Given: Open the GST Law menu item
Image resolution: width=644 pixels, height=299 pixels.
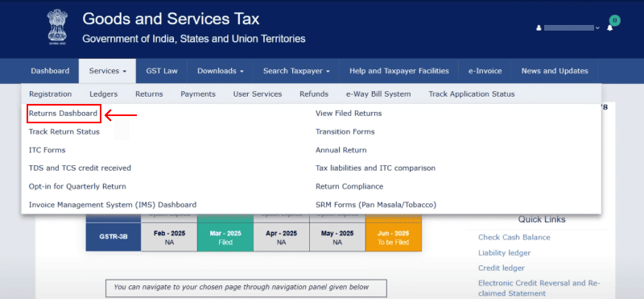Looking at the screenshot, I should tap(162, 71).
